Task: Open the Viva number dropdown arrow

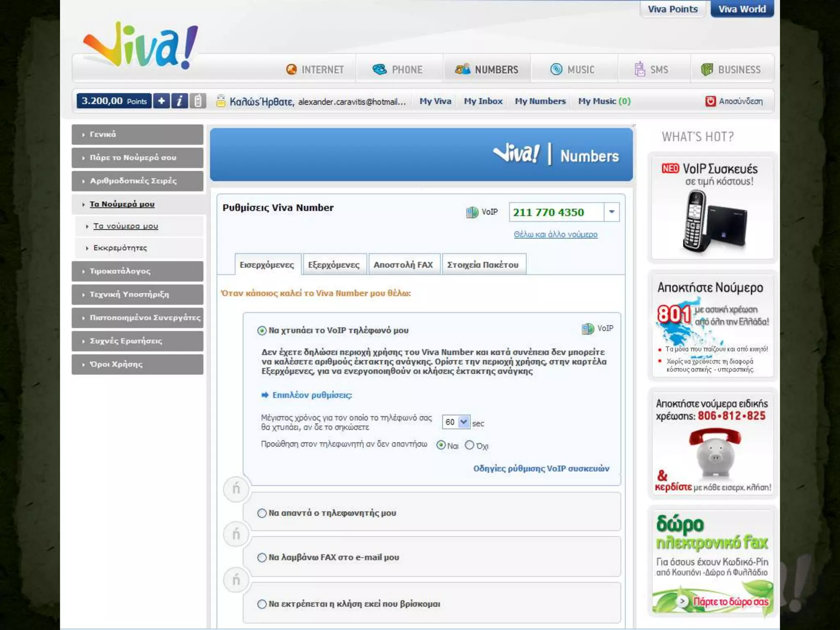Action: coord(612,212)
